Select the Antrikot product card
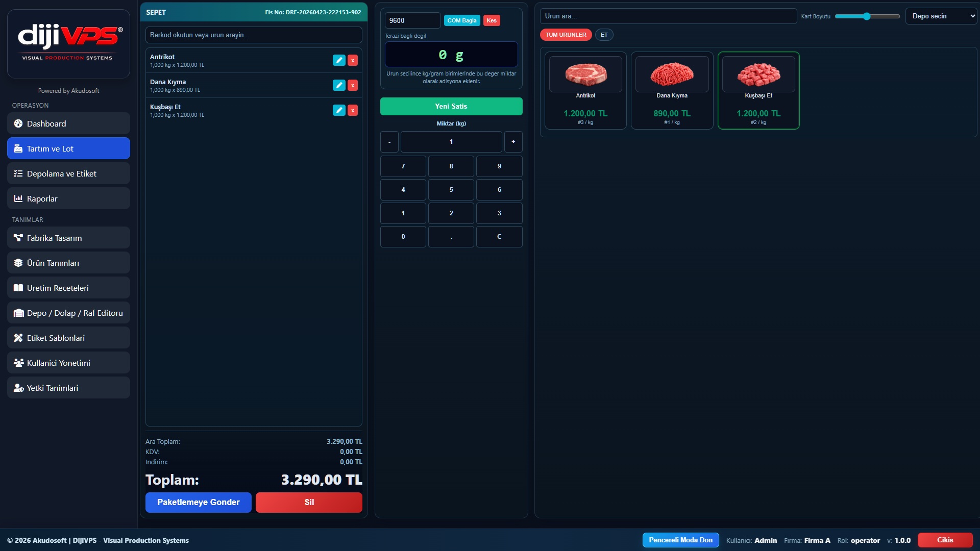Screen dimensions: 980x551 click(585, 90)
